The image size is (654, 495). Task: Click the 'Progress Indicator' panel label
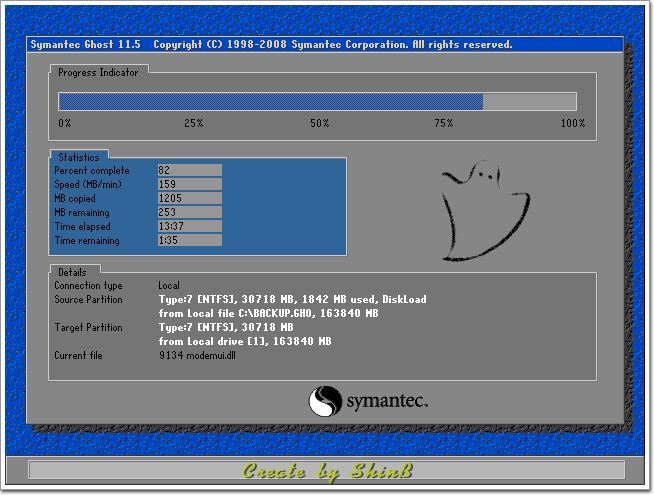[x=98, y=73]
